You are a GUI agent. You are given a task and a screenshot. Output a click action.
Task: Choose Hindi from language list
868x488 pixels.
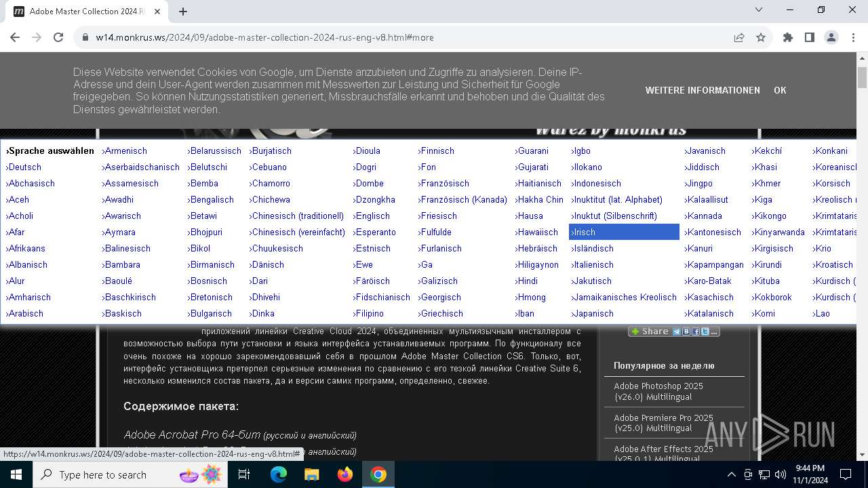click(x=526, y=281)
